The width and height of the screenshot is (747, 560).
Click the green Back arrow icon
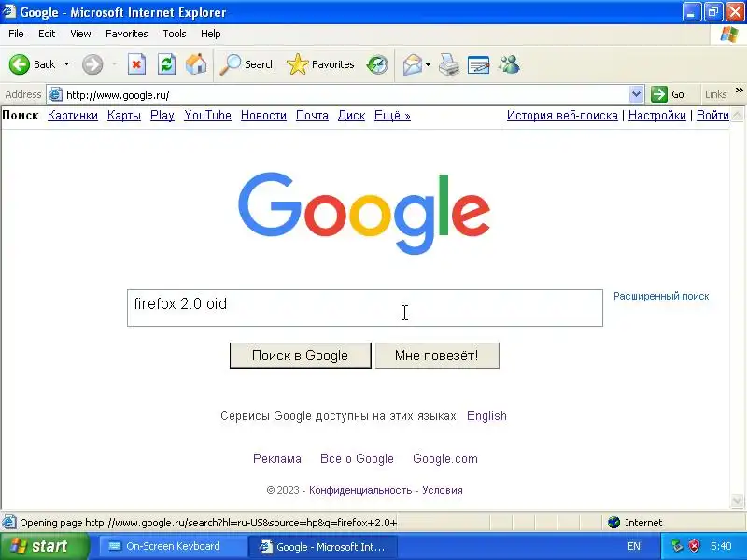[x=20, y=64]
